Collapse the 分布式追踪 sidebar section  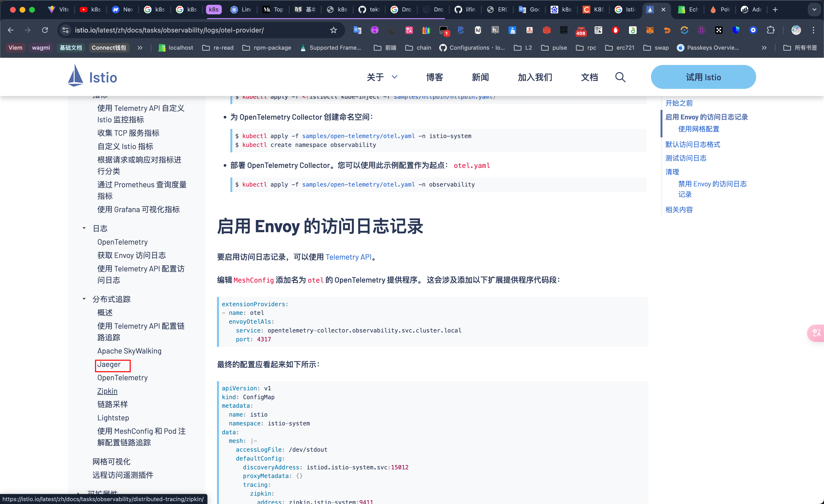click(84, 299)
